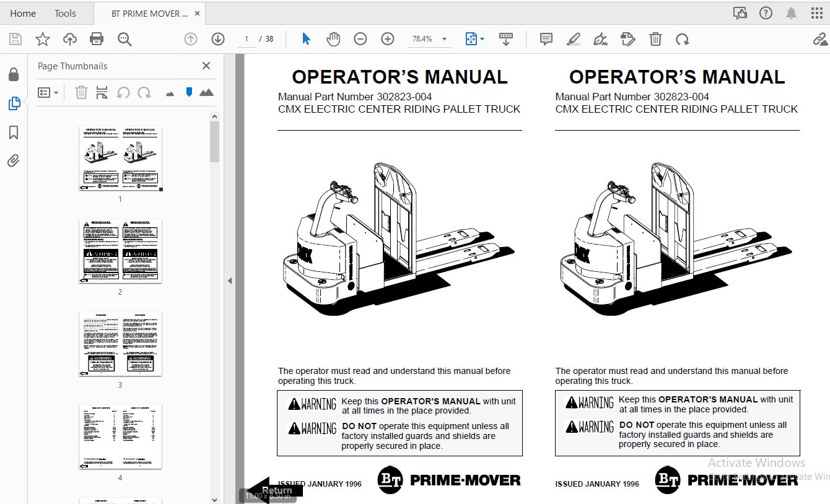Image resolution: width=830 pixels, height=504 pixels.
Task: Open the notifications bell
Action: pos(792,13)
